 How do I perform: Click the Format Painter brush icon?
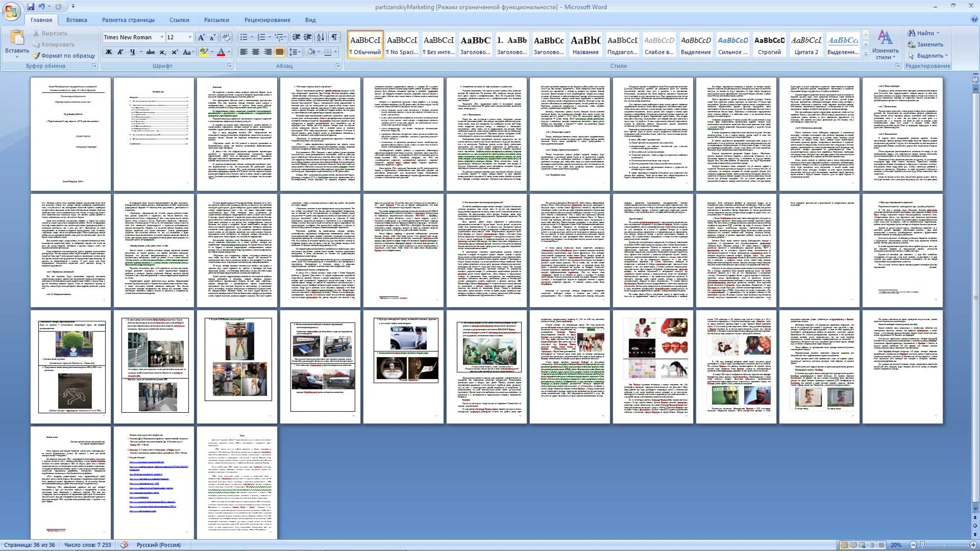pyautogui.click(x=37, y=56)
